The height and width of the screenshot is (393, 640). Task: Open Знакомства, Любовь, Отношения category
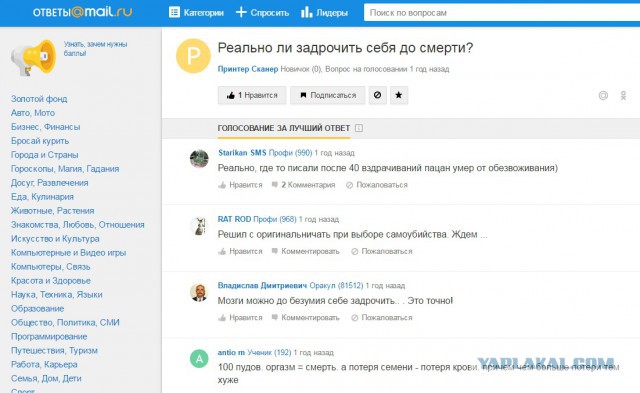(78, 224)
